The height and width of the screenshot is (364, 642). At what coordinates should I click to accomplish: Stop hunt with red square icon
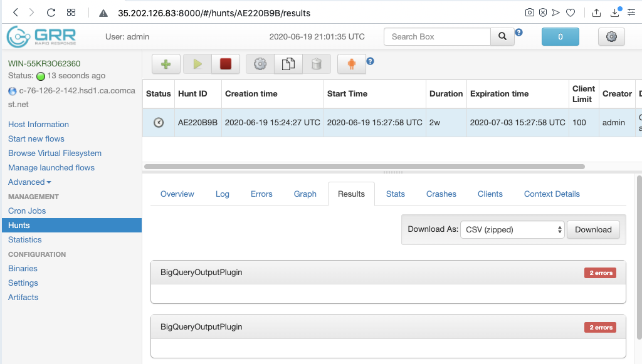[x=226, y=64]
